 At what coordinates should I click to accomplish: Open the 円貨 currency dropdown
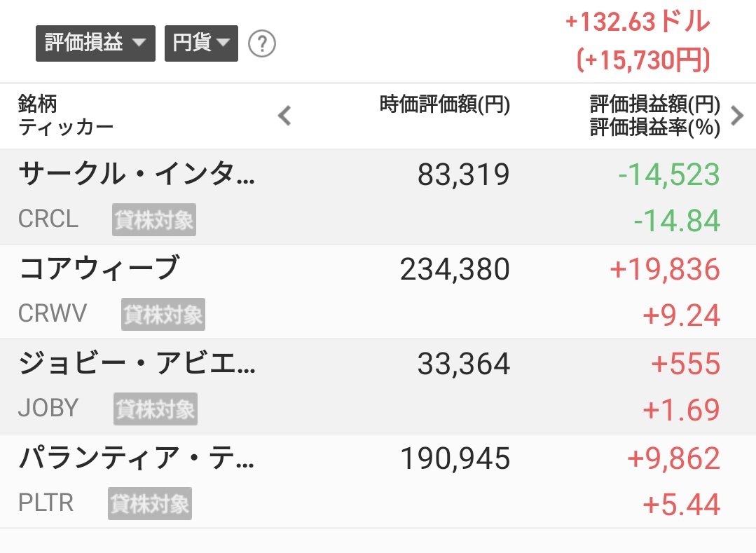click(201, 43)
